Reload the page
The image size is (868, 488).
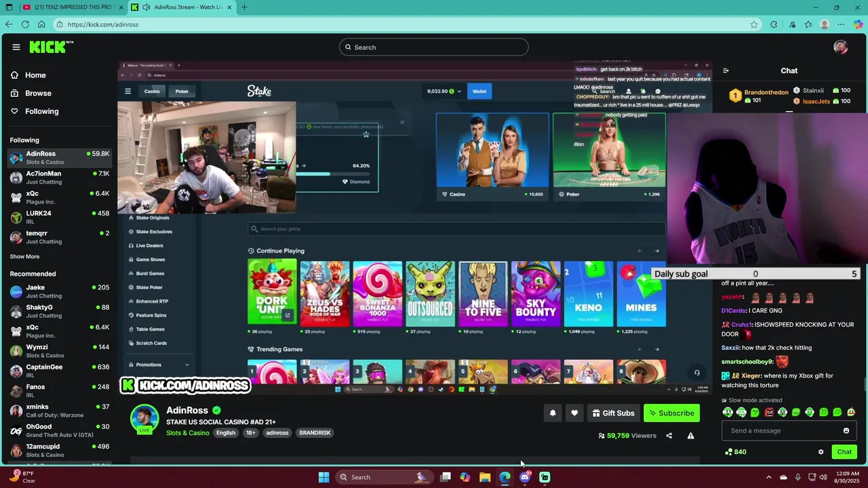pyautogui.click(x=25, y=24)
